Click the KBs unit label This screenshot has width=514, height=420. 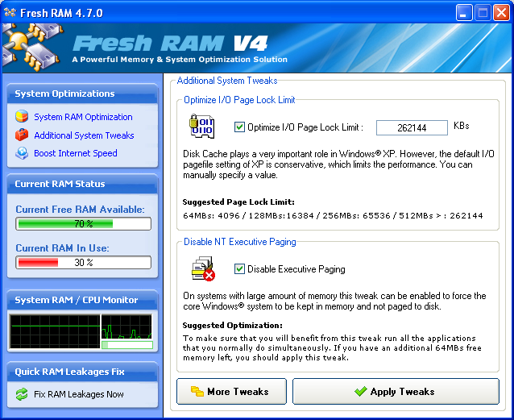(x=461, y=126)
